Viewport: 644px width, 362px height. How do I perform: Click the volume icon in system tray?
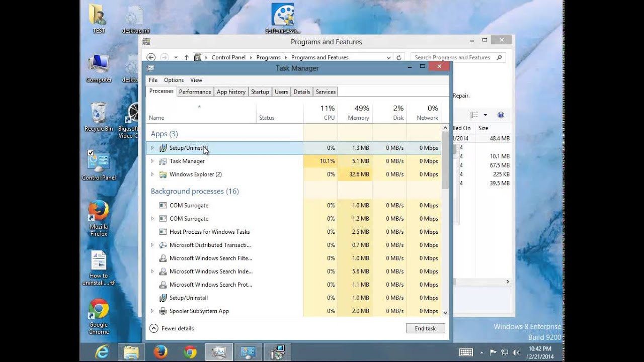click(515, 352)
